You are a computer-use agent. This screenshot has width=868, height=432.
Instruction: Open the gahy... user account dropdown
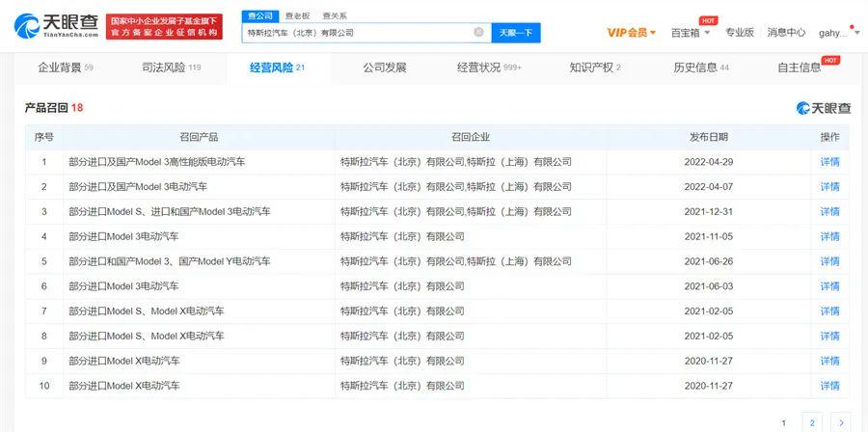(x=839, y=33)
